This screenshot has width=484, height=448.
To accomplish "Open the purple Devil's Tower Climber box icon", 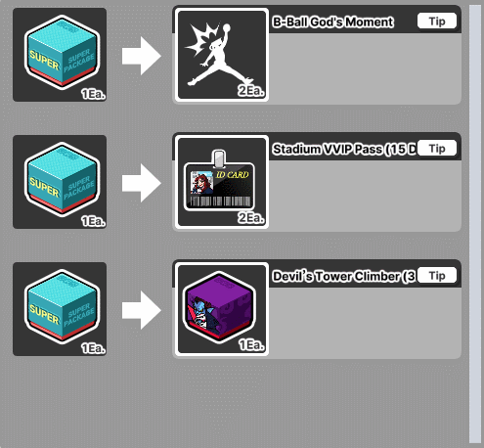I will (x=222, y=309).
